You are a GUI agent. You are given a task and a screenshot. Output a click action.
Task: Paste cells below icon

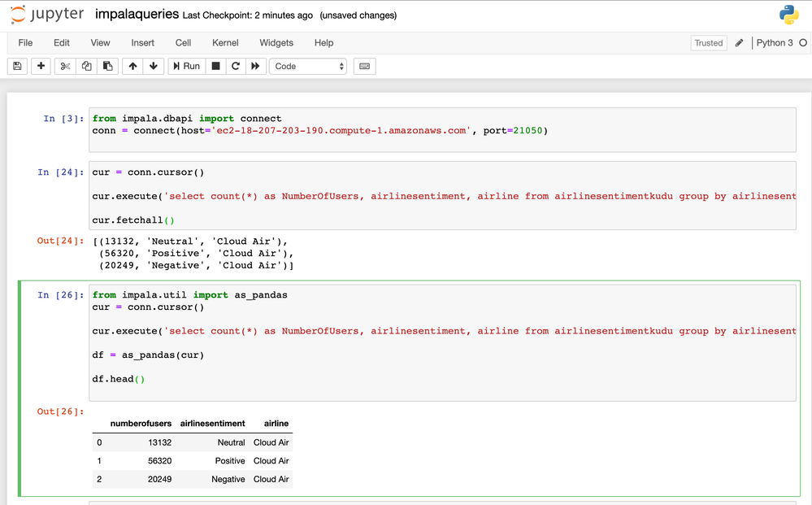107,66
